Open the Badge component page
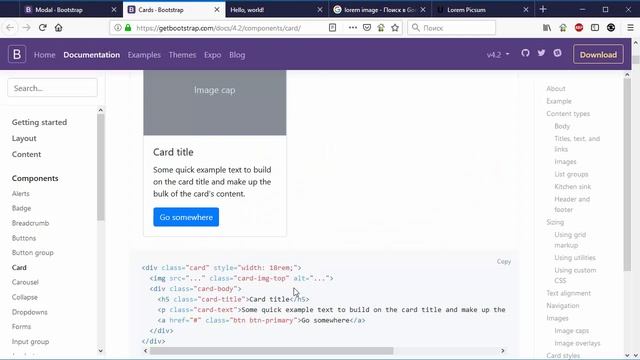Image resolution: width=640 pixels, height=360 pixels. [22, 208]
